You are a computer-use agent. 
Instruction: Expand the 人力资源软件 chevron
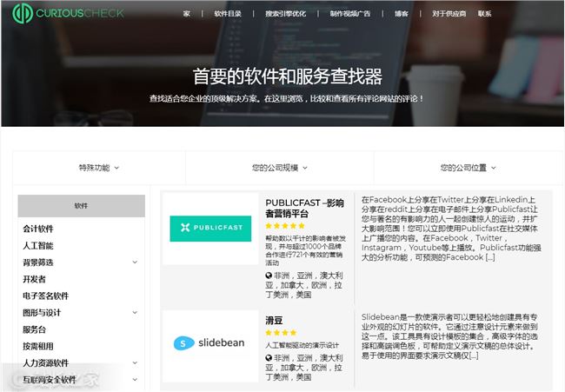tap(135, 362)
